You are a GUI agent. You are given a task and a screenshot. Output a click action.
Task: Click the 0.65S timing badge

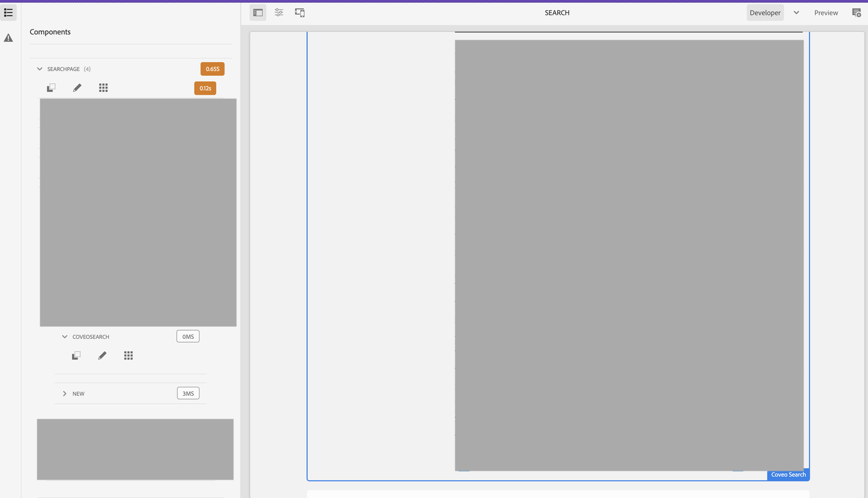[x=212, y=69]
